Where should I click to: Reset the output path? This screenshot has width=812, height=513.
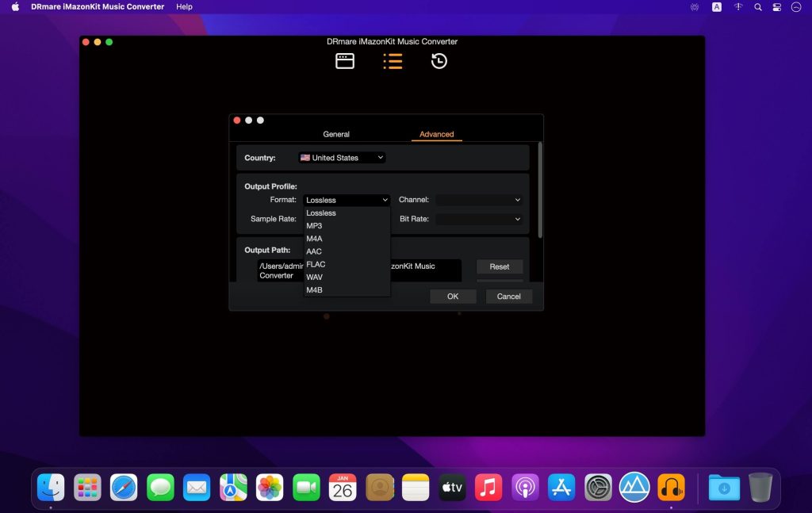point(500,266)
